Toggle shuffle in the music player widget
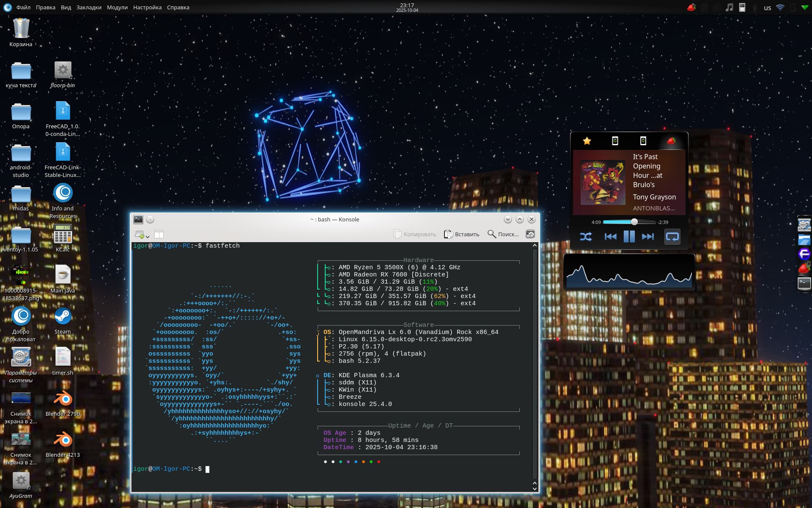The width and height of the screenshot is (812, 508). [586, 237]
